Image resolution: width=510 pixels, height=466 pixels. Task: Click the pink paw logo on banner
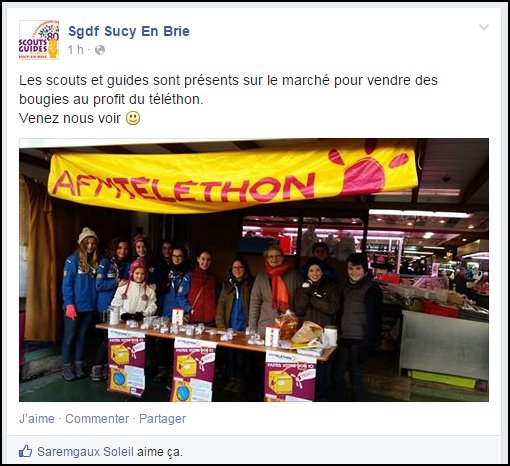367,170
